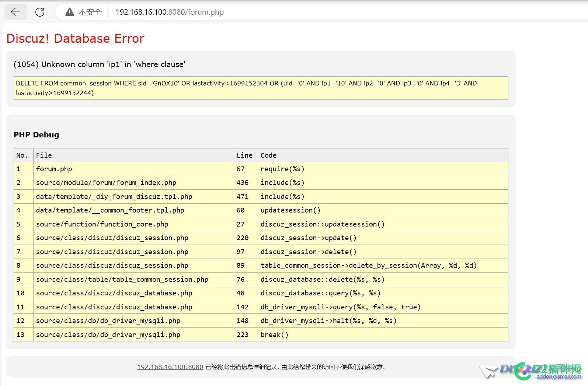The image size is (588, 386).
Task: Click the not-secure warning triangle icon
Action: 69,12
